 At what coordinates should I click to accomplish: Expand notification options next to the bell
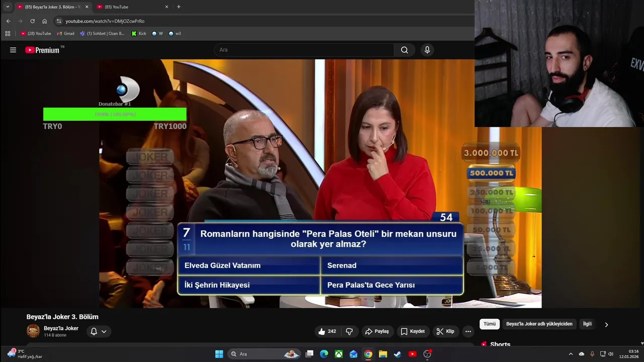tap(104, 331)
